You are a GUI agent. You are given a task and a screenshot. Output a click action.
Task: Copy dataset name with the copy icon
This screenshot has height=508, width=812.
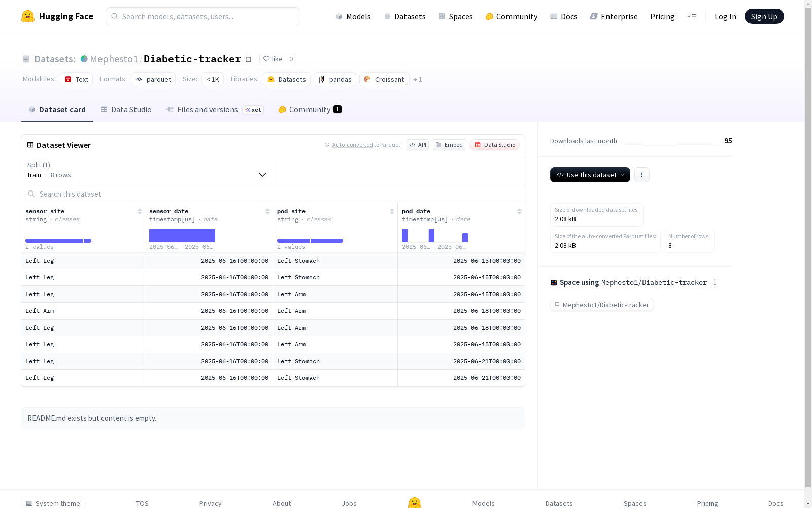tap(248, 59)
